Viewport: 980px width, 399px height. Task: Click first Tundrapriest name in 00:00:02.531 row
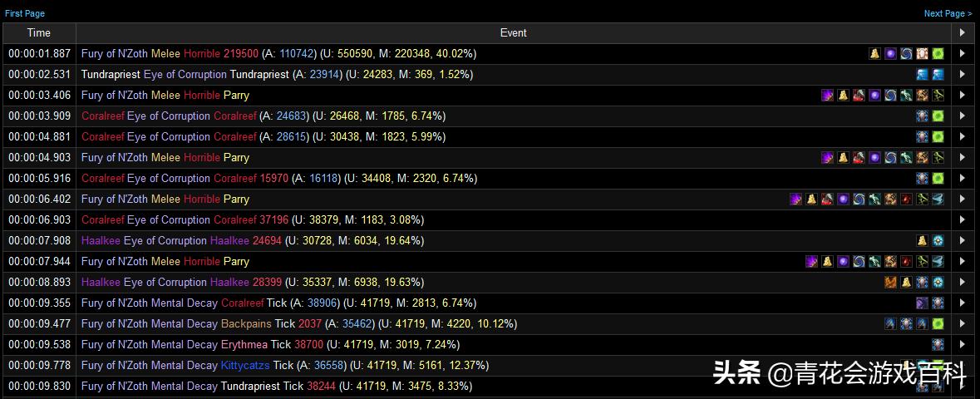pyautogui.click(x=111, y=75)
